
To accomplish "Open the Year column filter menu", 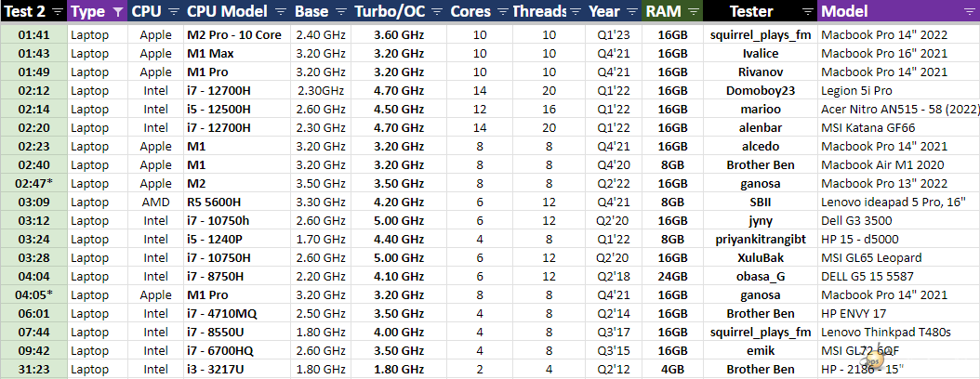I will tap(631, 11).
